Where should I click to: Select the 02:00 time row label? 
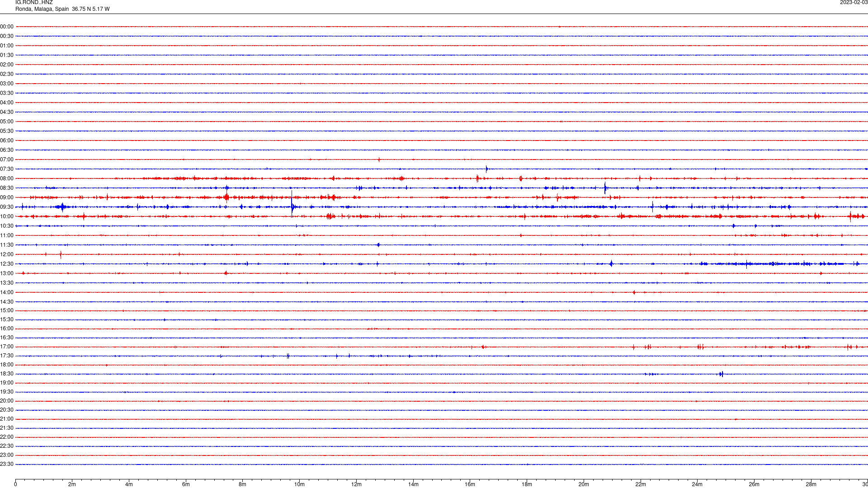(x=7, y=65)
